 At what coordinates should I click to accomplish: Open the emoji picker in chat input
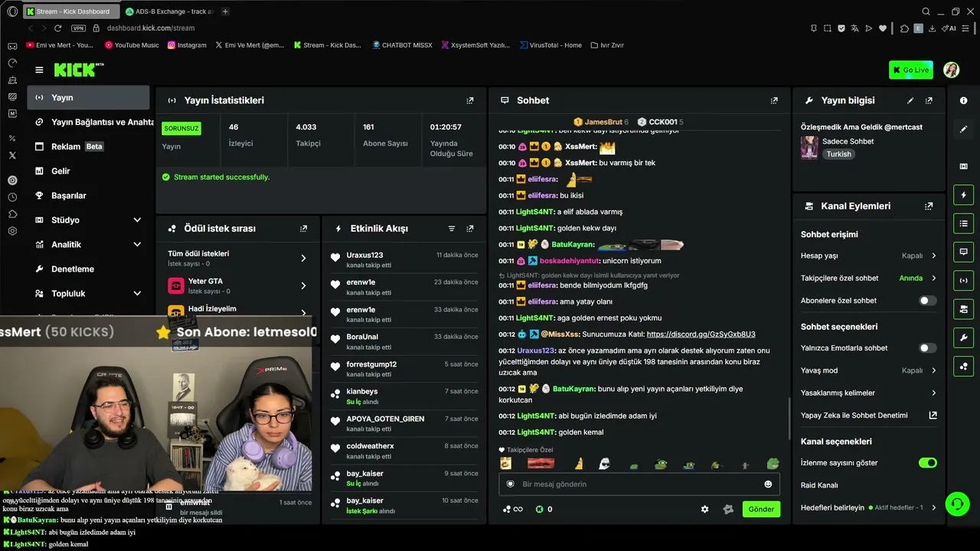pyautogui.click(x=768, y=484)
